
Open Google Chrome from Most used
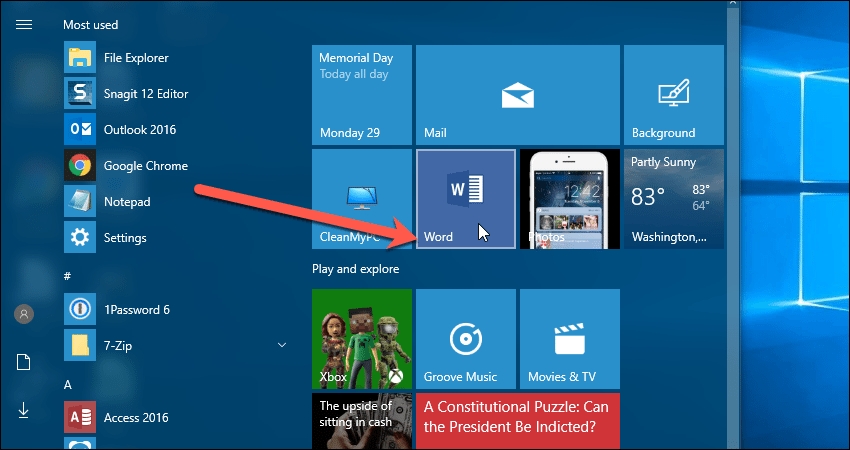(x=144, y=166)
